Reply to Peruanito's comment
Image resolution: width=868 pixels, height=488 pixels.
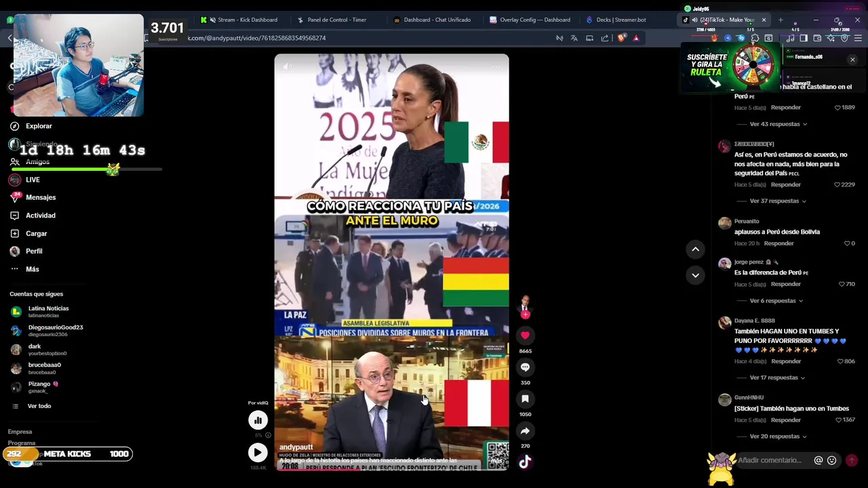click(x=778, y=243)
